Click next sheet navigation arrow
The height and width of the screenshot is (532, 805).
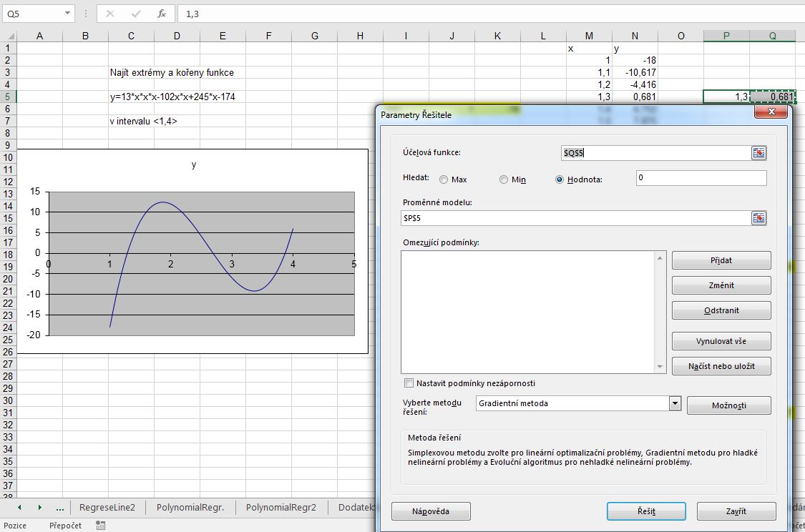(39, 508)
